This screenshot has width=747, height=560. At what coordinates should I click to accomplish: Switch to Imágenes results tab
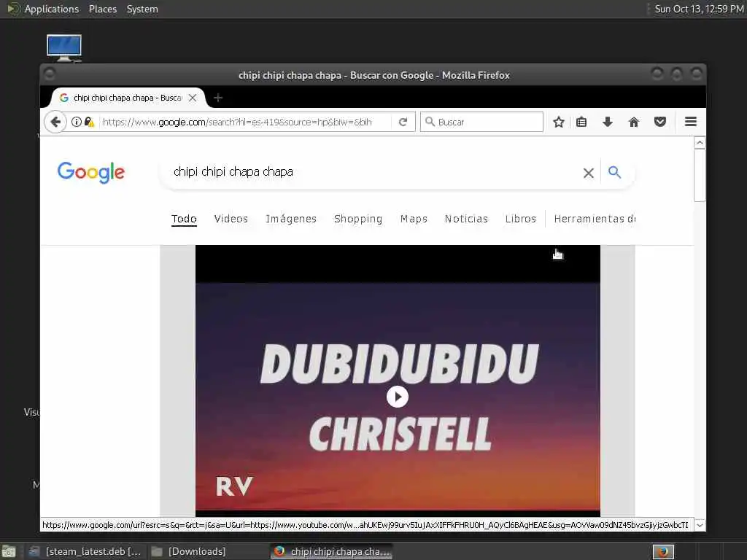(291, 219)
